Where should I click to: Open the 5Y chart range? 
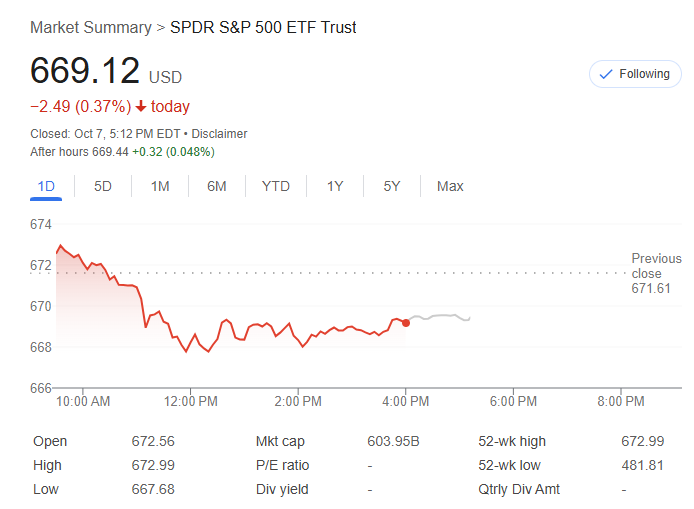click(x=392, y=186)
